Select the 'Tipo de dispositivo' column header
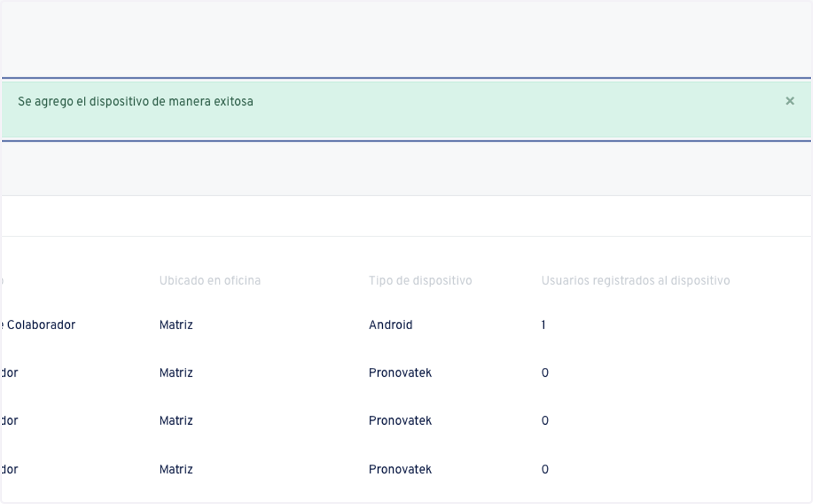This screenshot has width=813, height=504. [x=420, y=280]
